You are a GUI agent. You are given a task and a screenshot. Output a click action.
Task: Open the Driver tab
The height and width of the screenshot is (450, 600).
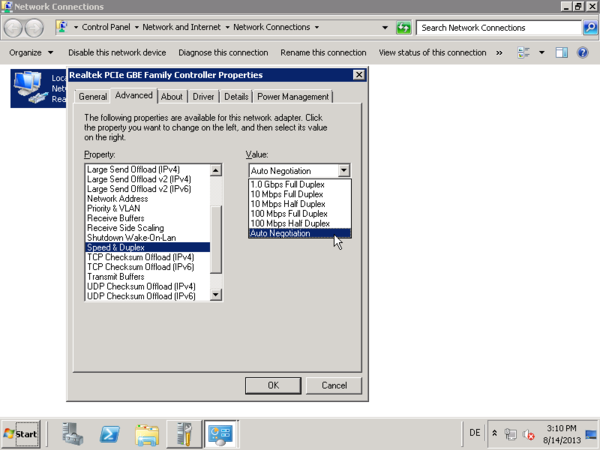(x=204, y=97)
